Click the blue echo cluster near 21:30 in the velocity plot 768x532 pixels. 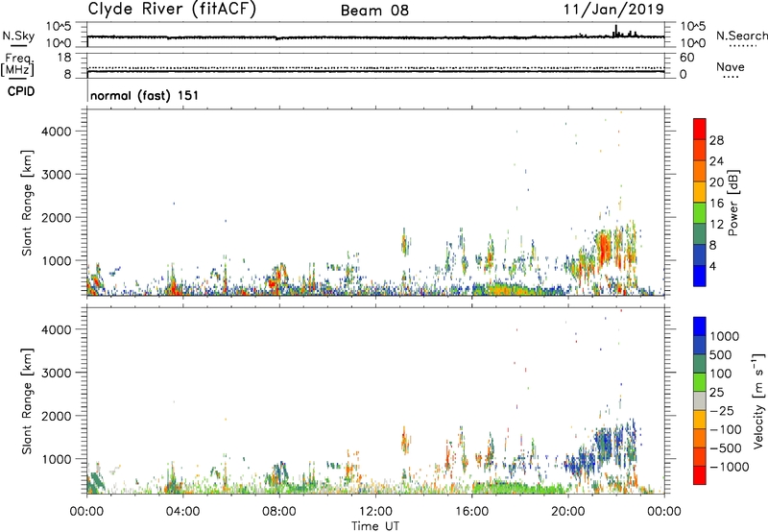tap(604, 441)
